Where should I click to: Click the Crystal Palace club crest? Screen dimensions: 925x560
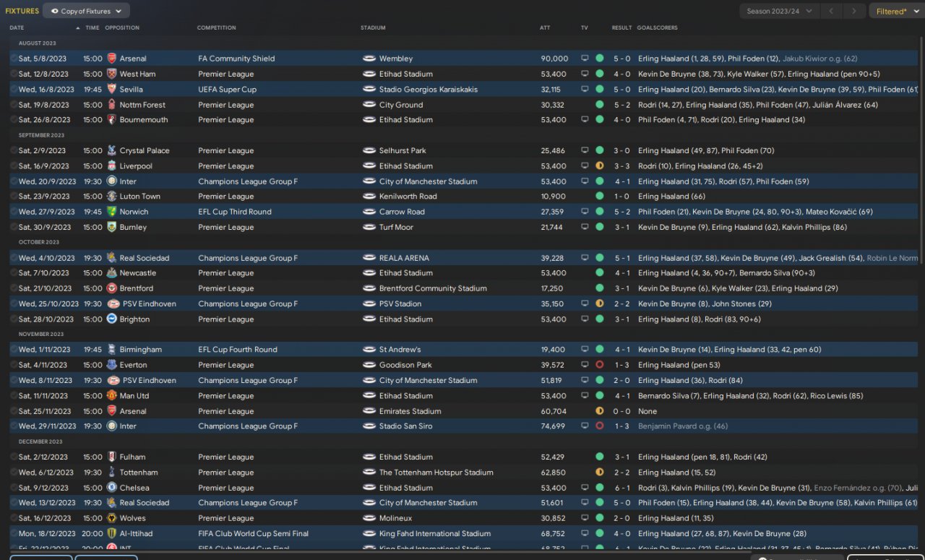pos(111,151)
